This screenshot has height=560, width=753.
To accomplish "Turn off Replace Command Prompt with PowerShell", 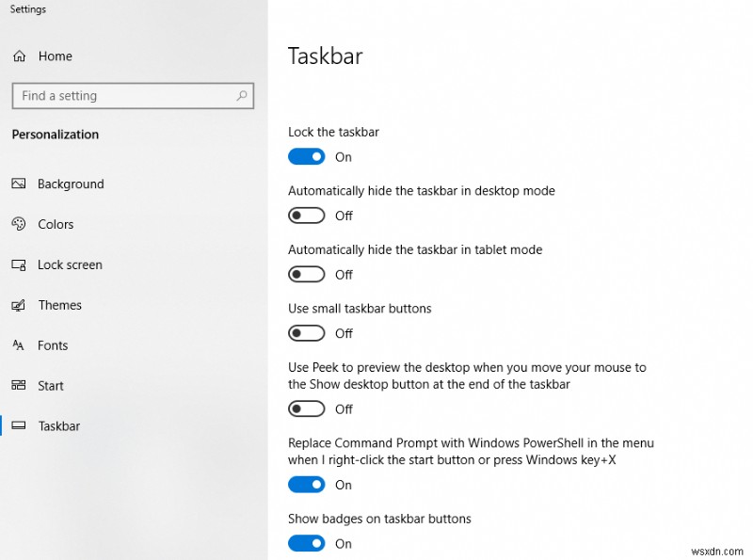I will 306,484.
